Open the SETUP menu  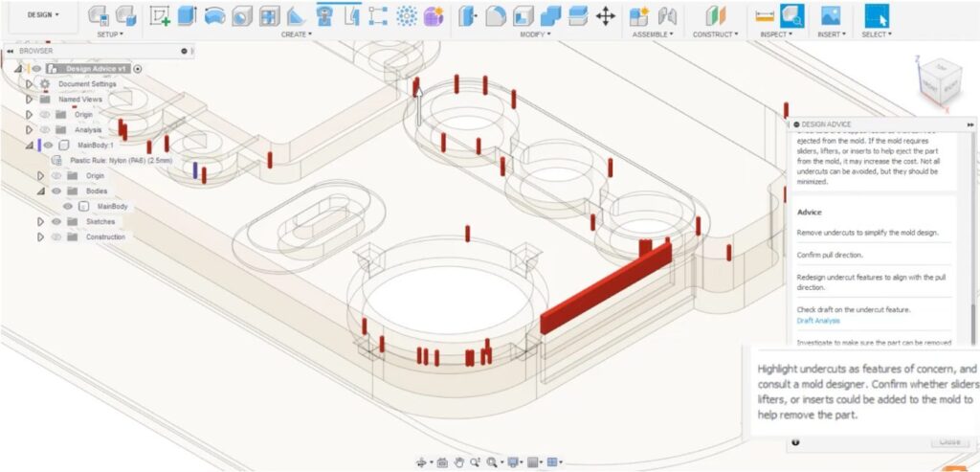click(110, 34)
